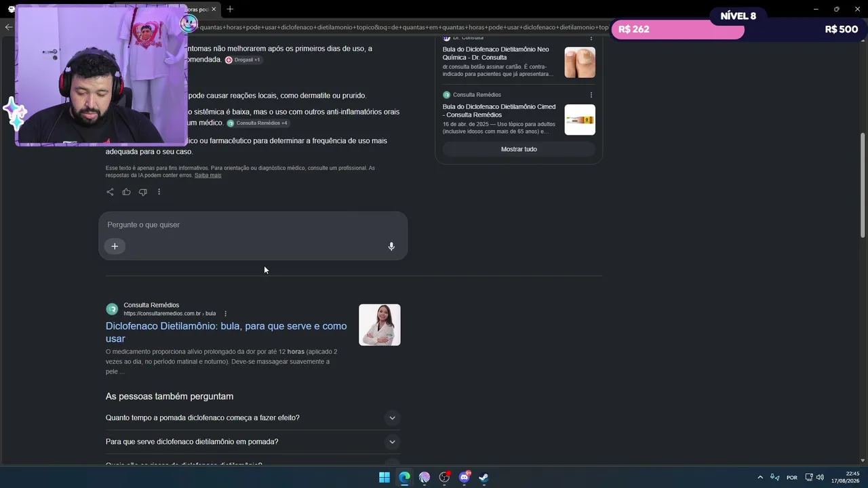Switch the POR input language
This screenshot has height=488, width=868.
coord(791,478)
